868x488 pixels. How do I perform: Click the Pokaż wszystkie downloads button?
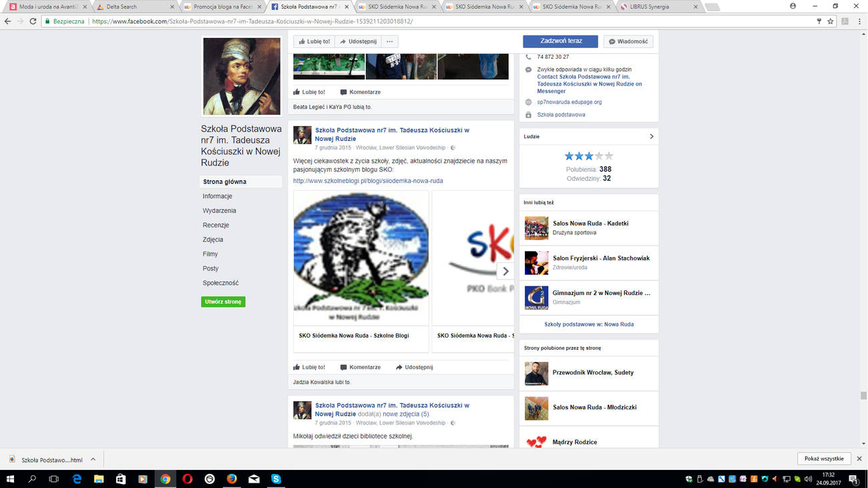coord(824,459)
